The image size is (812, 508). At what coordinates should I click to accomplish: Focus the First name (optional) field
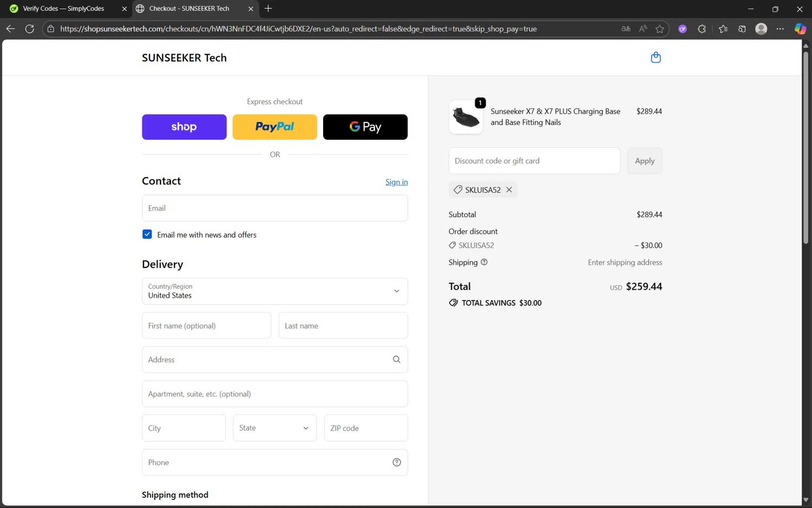point(206,325)
